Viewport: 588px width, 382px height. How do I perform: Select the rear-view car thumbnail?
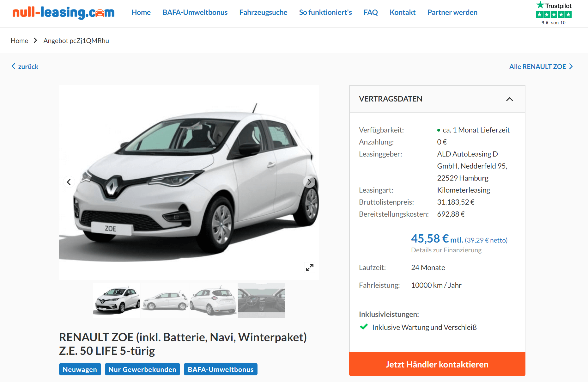[x=213, y=300]
